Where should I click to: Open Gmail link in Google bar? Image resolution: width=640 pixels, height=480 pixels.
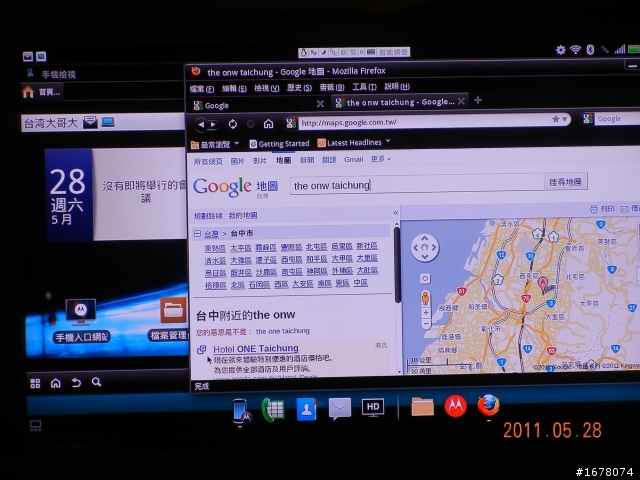click(353, 160)
